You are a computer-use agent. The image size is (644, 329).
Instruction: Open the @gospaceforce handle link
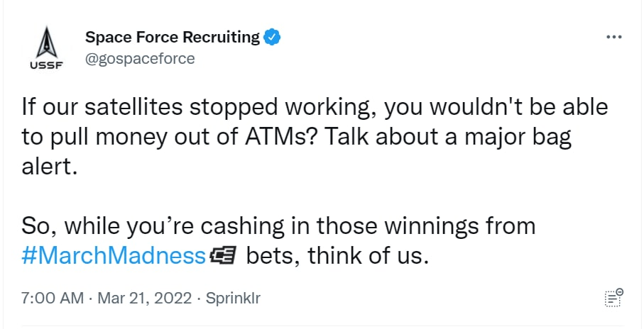[140, 58]
